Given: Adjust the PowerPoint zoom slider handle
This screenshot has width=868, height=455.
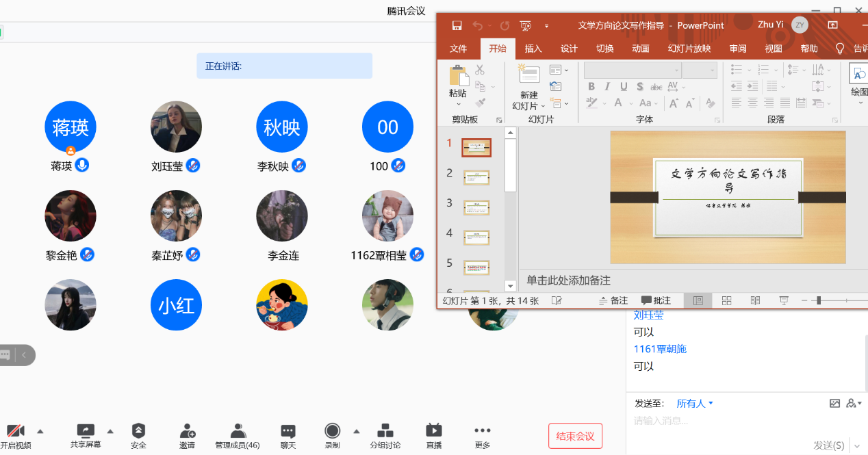Looking at the screenshot, I should click(817, 300).
